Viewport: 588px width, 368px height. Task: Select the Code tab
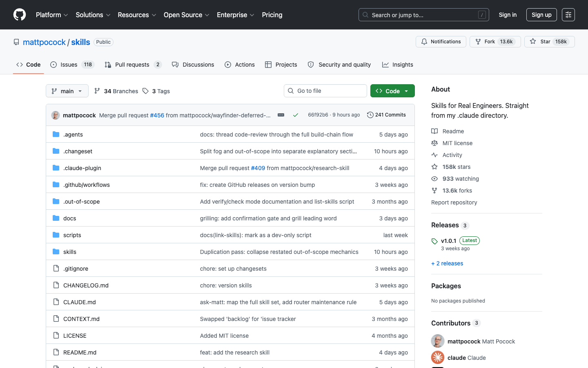[x=29, y=65]
